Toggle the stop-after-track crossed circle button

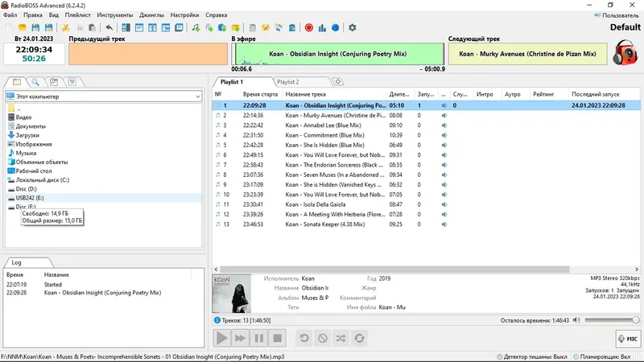[x=323, y=338]
